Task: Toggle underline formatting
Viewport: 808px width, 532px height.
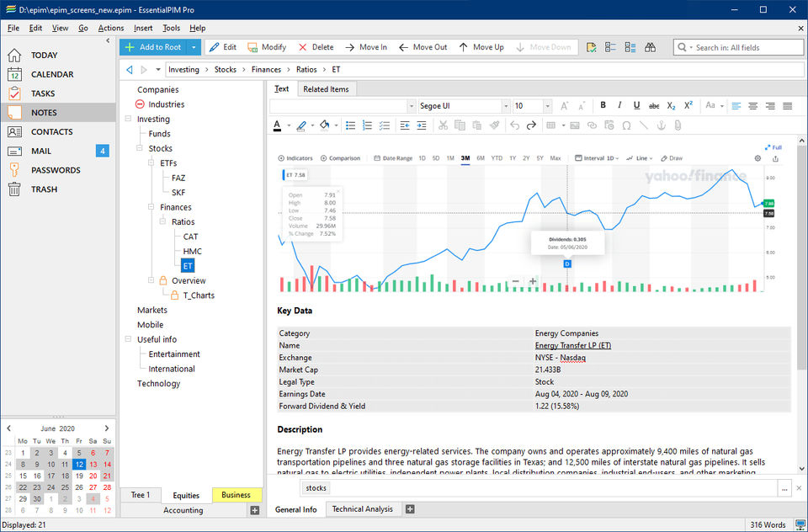Action: click(x=636, y=106)
